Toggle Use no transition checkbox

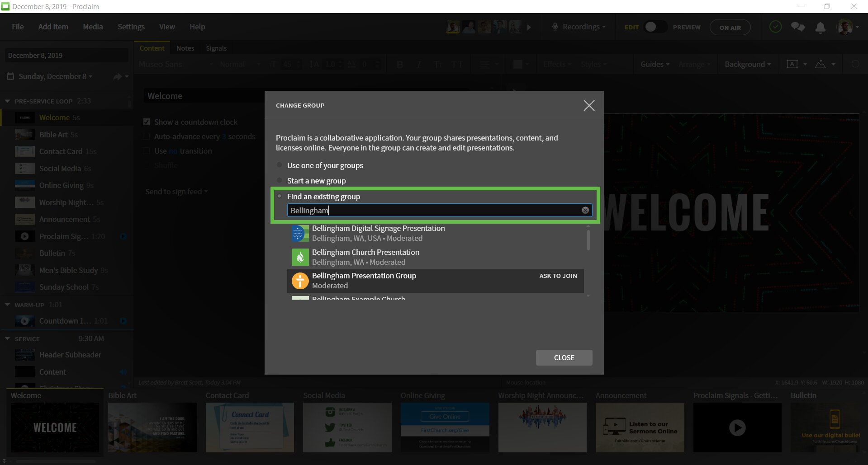point(147,151)
